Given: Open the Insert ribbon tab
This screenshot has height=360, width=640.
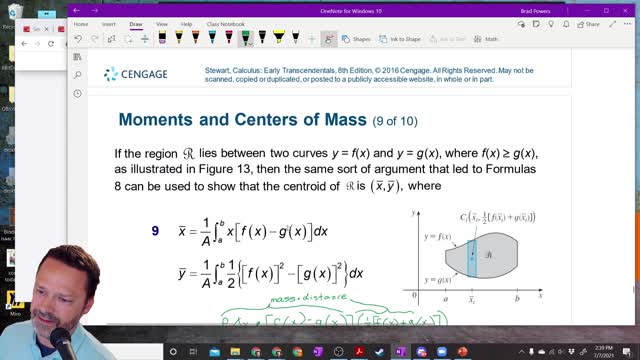Looking at the screenshot, I should click(x=109, y=24).
